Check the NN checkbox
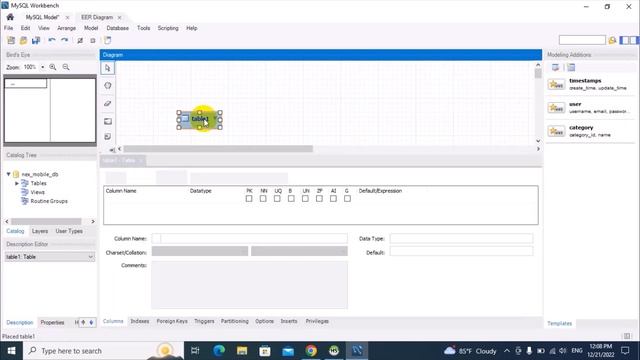This screenshot has width=640, height=360. 263,199
